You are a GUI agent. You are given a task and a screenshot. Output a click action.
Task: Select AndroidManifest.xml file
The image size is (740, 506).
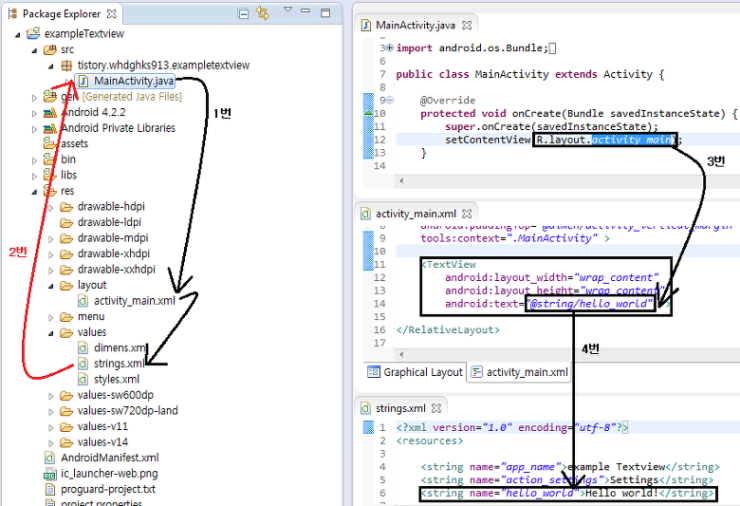pyautogui.click(x=109, y=457)
